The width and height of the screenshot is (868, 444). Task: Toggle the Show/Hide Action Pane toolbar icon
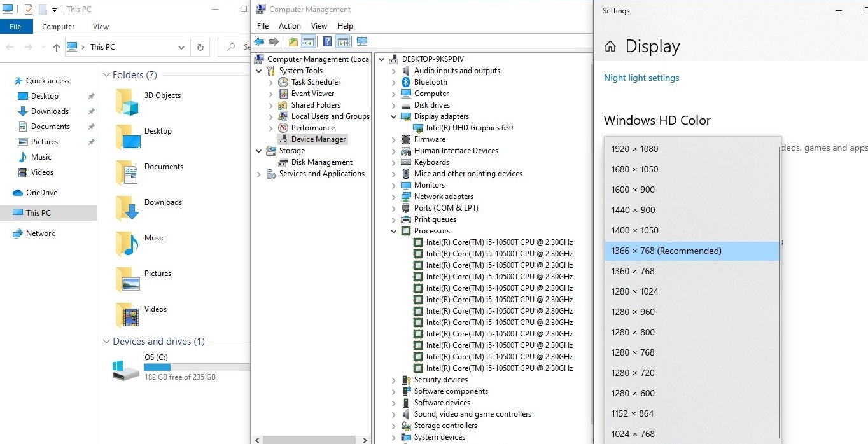[x=343, y=42]
